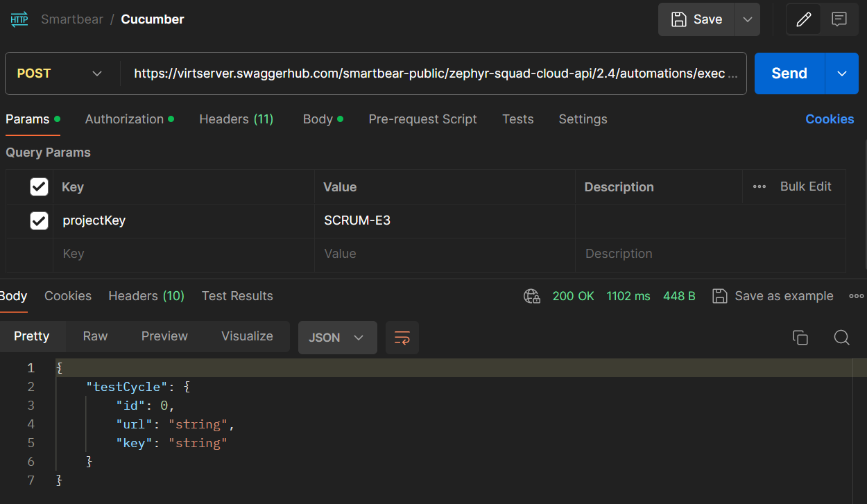Image resolution: width=867 pixels, height=504 pixels.
Task: Open more response options via ellipsis icon
Action: pos(857,296)
